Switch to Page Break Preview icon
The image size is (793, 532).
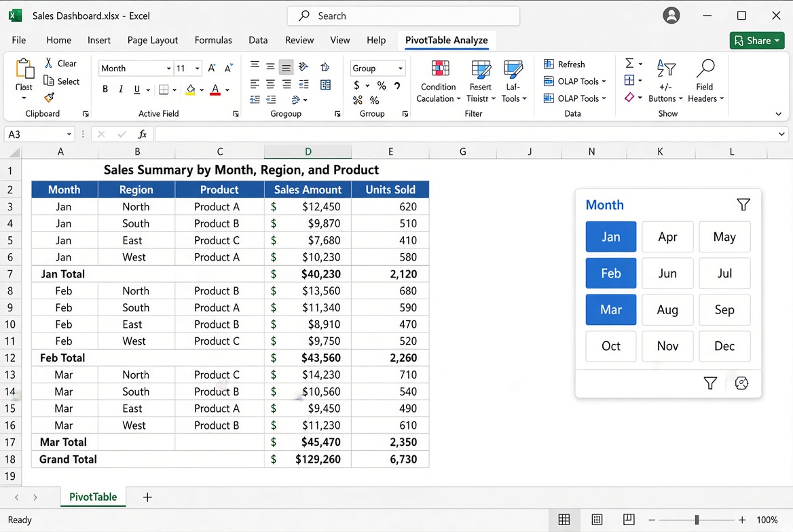point(629,519)
